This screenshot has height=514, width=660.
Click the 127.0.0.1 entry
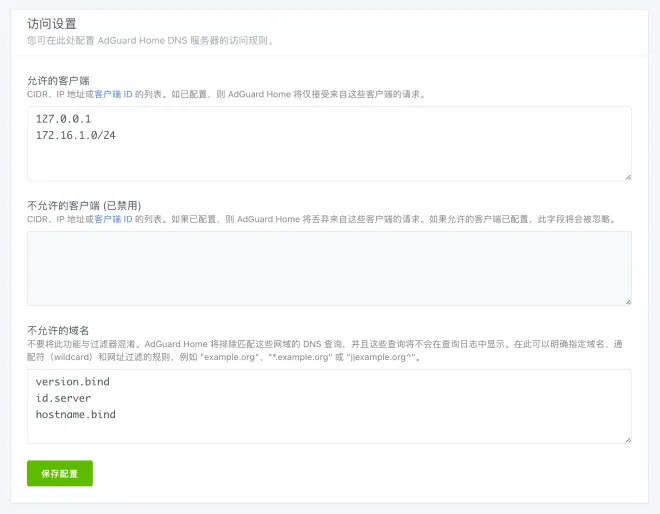pyautogui.click(x=63, y=119)
